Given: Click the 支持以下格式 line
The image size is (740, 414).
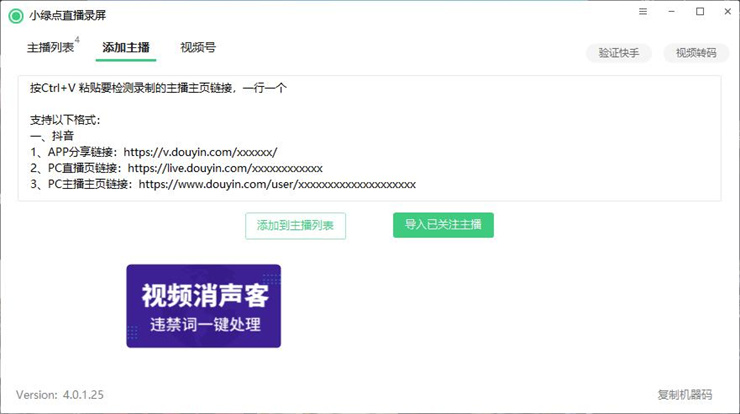Looking at the screenshot, I should pos(65,120).
